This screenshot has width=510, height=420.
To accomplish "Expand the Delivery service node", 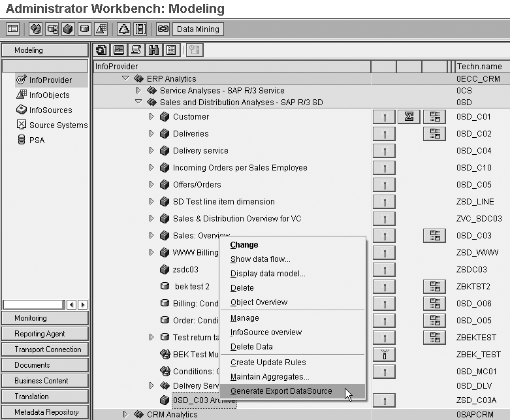I will tap(151, 150).
